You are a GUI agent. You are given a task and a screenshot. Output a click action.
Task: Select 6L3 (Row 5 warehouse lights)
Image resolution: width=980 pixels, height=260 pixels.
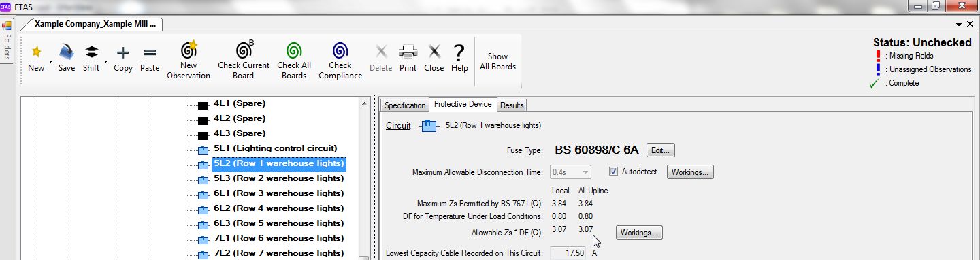point(278,223)
